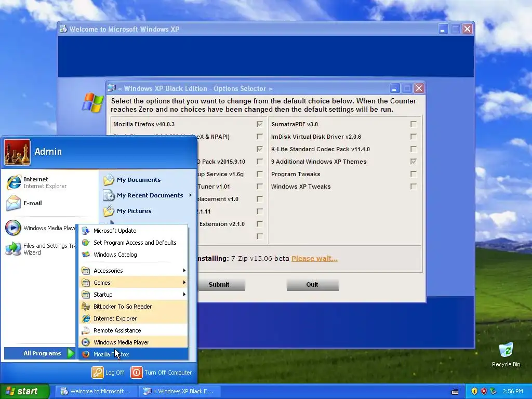
Task: Open Internet Explorer pinned start menu icon
Action: (x=14, y=182)
